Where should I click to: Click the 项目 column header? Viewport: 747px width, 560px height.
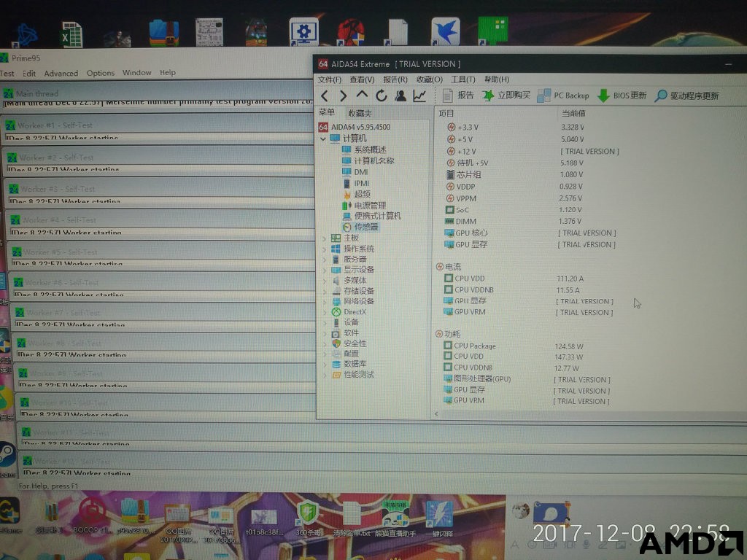coord(446,113)
